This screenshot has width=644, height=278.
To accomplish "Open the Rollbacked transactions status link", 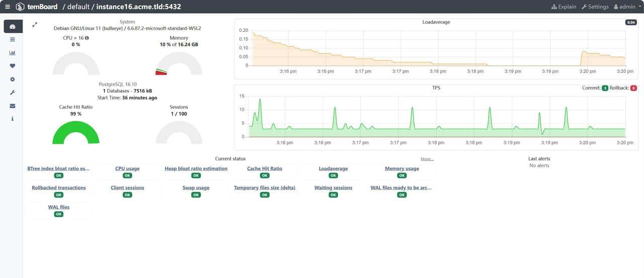I will point(59,188).
